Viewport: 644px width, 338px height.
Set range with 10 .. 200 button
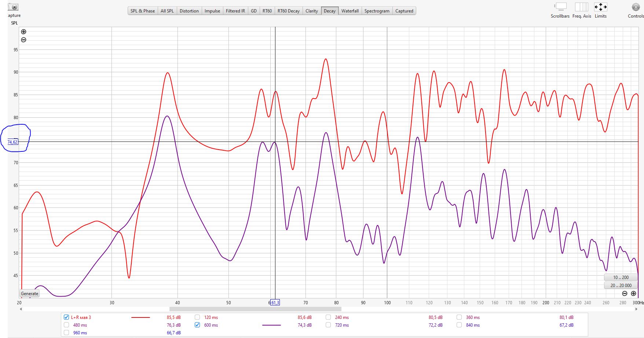click(621, 278)
